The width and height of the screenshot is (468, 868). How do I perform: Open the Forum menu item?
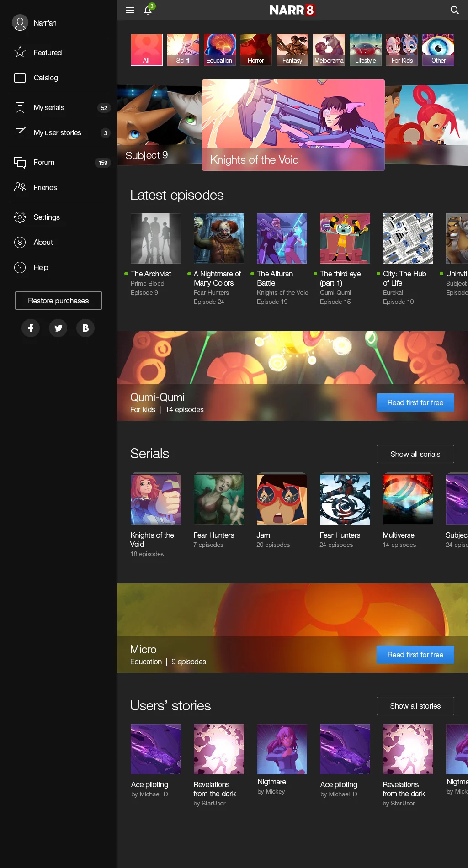pos(58,162)
